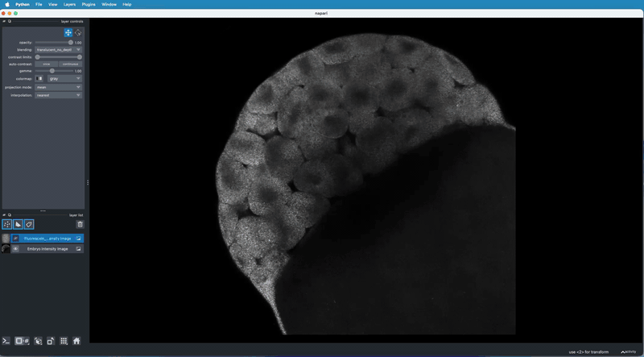Open the colormap gray dropdown
The height and width of the screenshot is (357, 644).
pos(64,78)
